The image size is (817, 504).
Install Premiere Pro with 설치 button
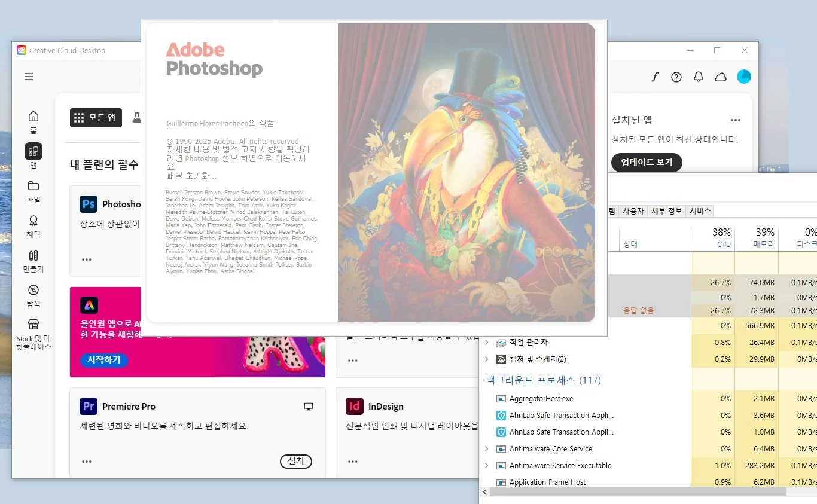pos(296,461)
